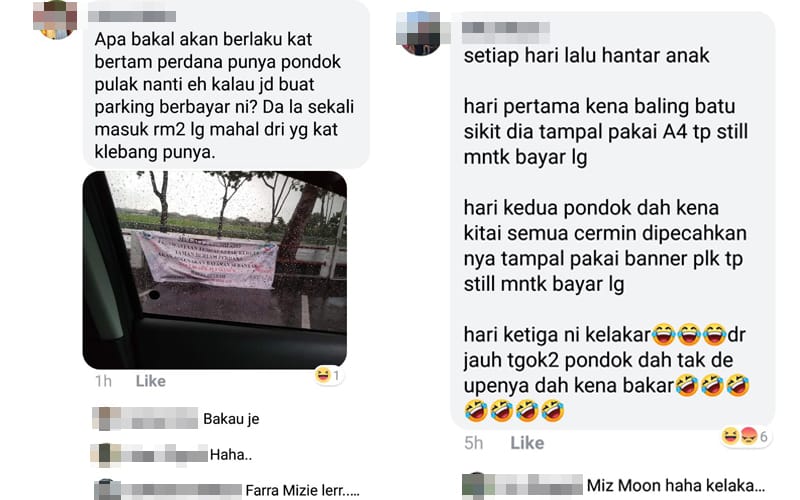Open avatar of 'Haha..' reply author
This screenshot has height=500, width=800.
(x=105, y=455)
